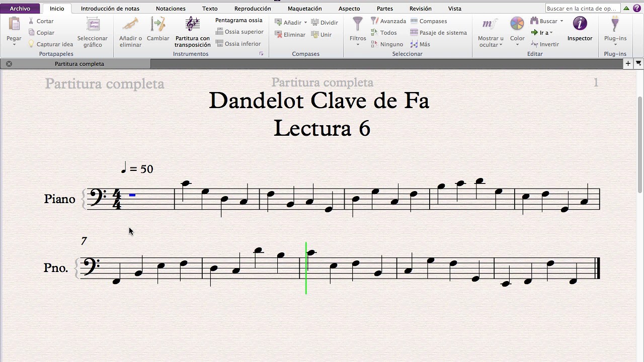Expand the Plug-ins dropdown arrow
The height and width of the screenshot is (362, 644).
click(615, 45)
